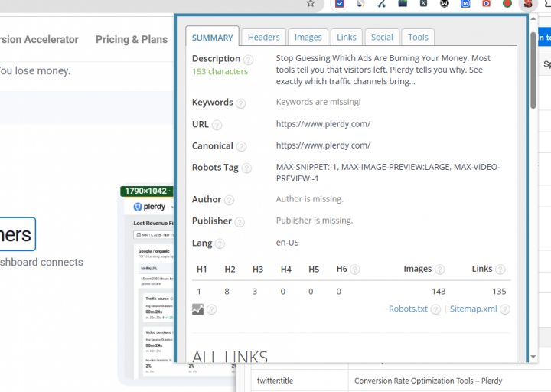Show help next to Robots.txt link

tap(435, 309)
